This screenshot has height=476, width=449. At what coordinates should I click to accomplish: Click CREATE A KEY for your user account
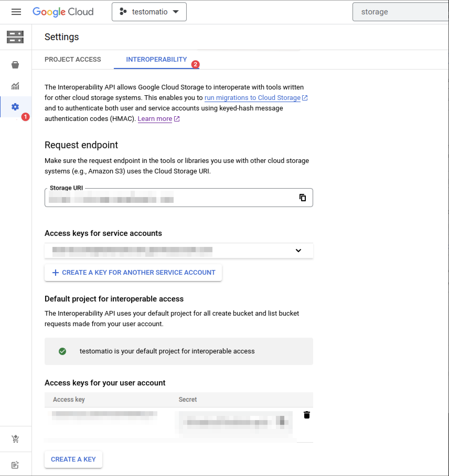(73, 459)
